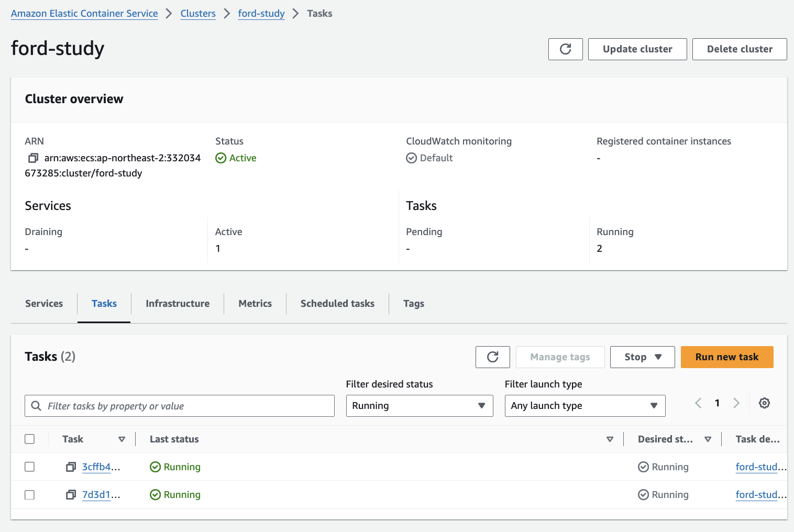The image size is (794, 532).
Task: Click the Running last status for 7d3d1
Action: tap(182, 495)
